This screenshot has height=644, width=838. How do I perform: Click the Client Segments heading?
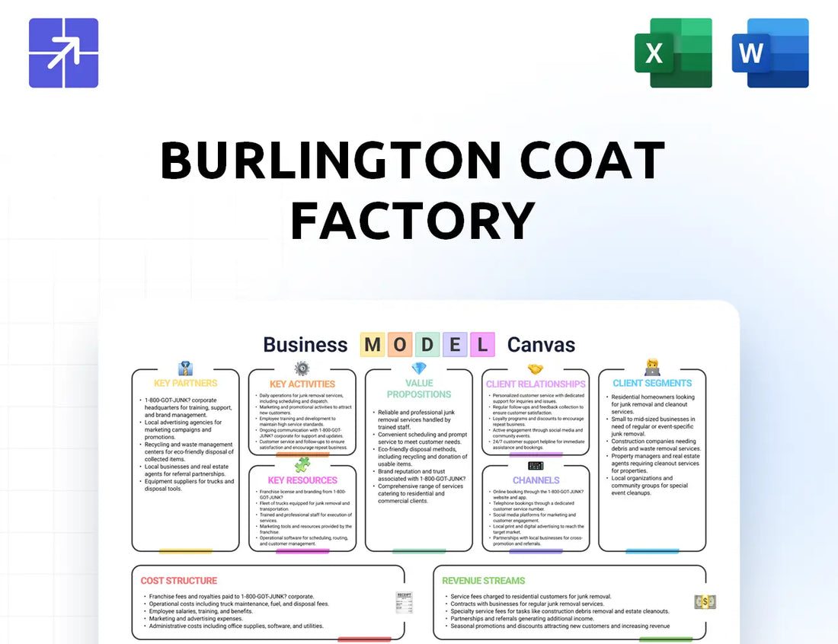click(652, 384)
